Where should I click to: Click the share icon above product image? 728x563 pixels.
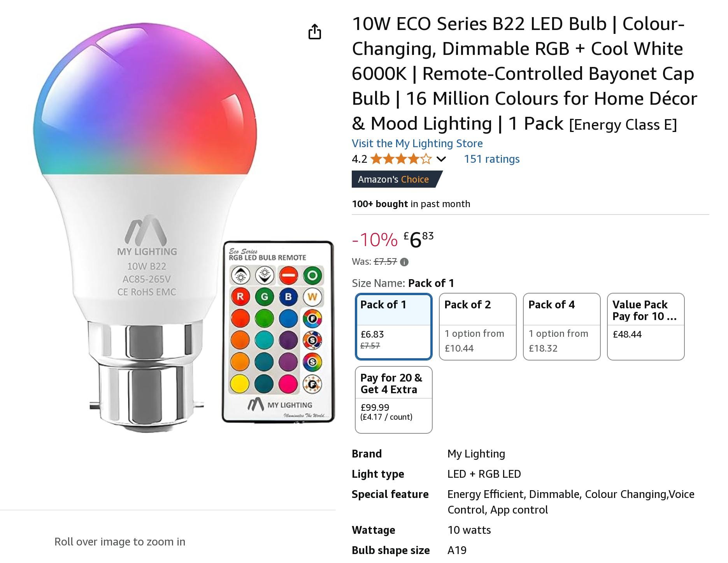(314, 32)
